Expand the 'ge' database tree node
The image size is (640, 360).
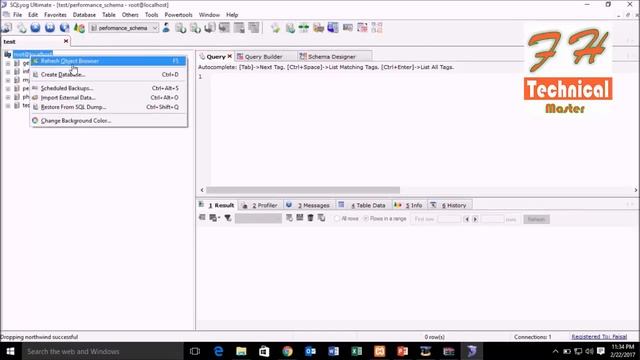pos(8,64)
